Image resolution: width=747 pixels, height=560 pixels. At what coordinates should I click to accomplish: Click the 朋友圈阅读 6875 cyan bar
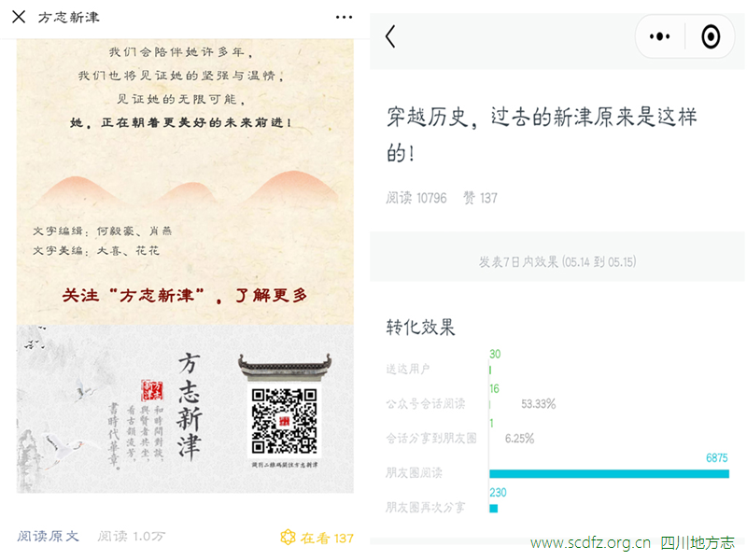point(610,474)
